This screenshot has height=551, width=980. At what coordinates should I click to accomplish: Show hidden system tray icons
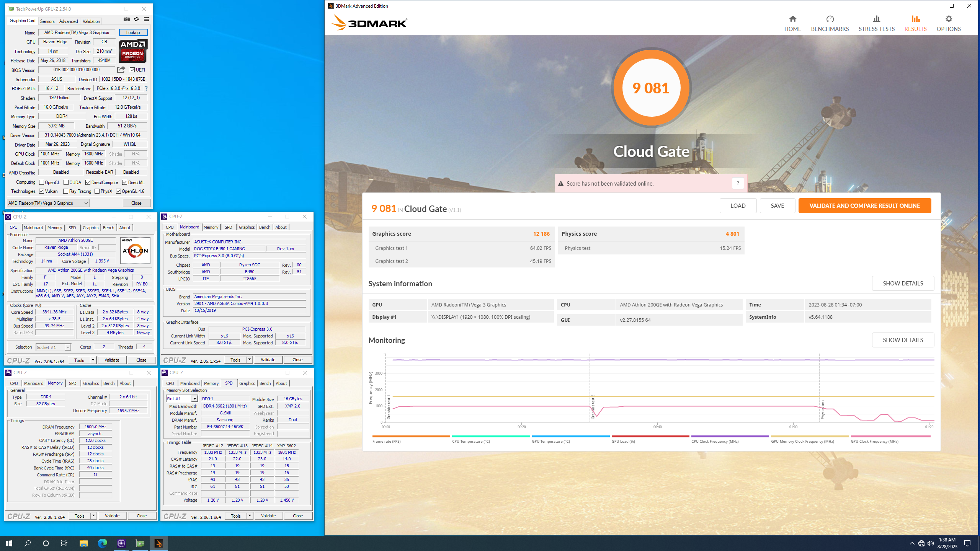(x=912, y=543)
